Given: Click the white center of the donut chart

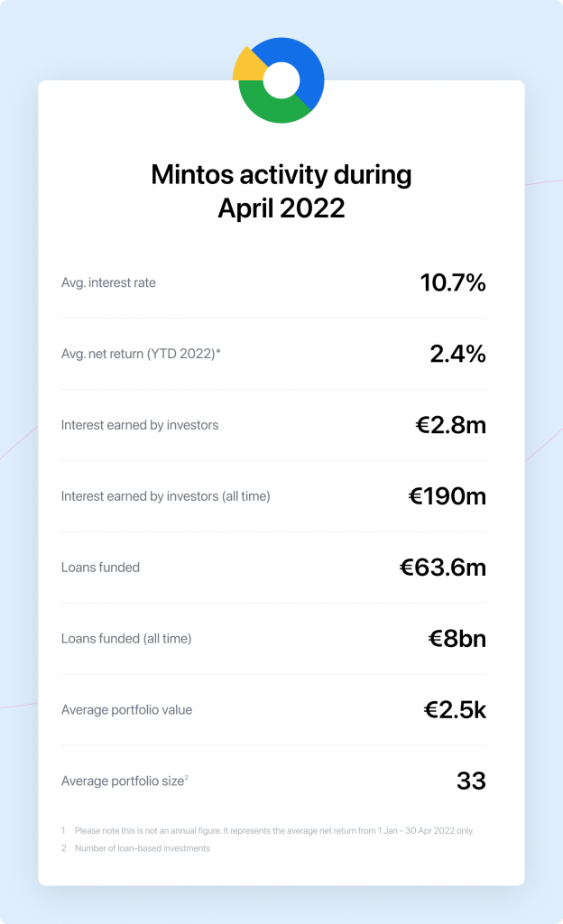Looking at the screenshot, I should pyautogui.click(x=281, y=79).
